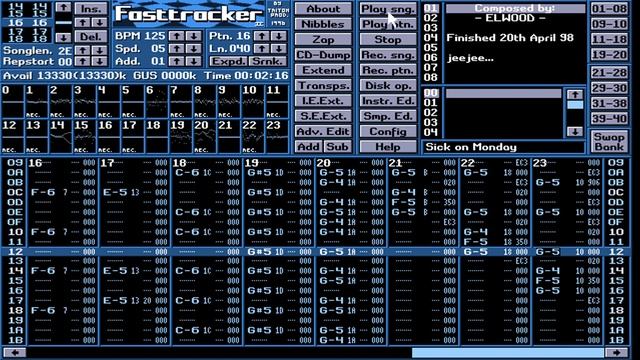Viewport: 640px width, 360px height.
Task: Switch to instrument bank 39-40
Action: click(x=609, y=119)
